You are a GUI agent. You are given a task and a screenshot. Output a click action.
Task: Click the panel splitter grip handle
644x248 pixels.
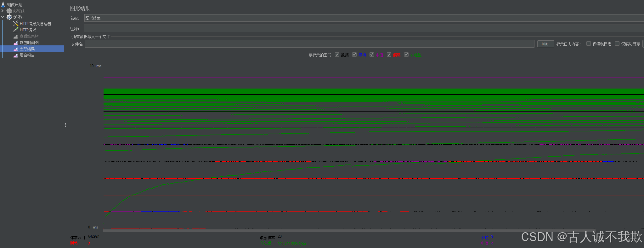click(x=65, y=125)
